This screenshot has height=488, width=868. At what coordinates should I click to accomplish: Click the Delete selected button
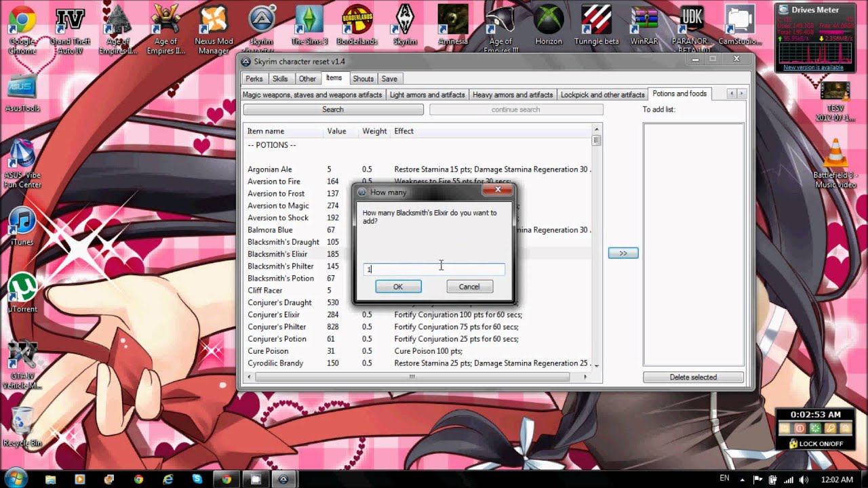(693, 377)
